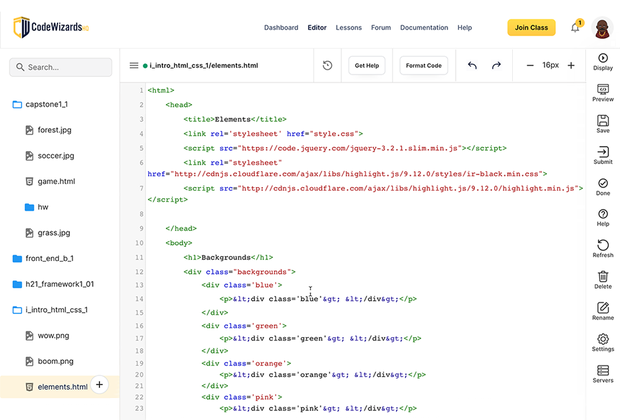
Task: Open the Servers panel
Action: tap(603, 371)
